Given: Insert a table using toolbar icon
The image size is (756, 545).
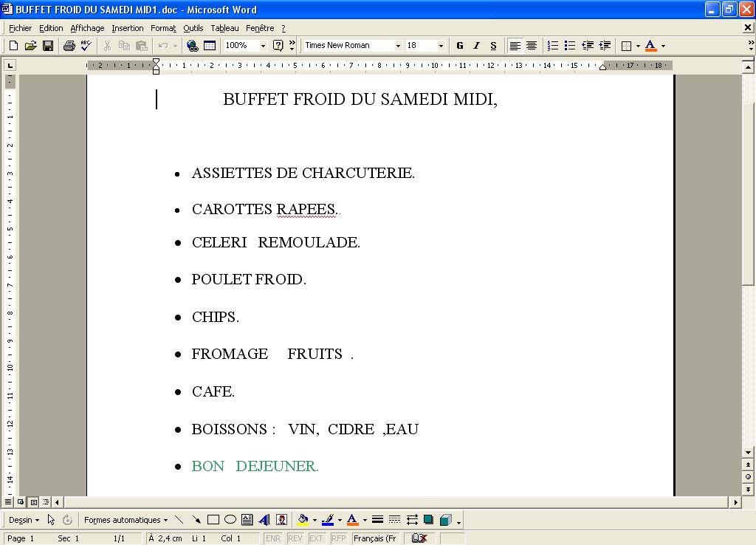Looking at the screenshot, I should pos(210,46).
